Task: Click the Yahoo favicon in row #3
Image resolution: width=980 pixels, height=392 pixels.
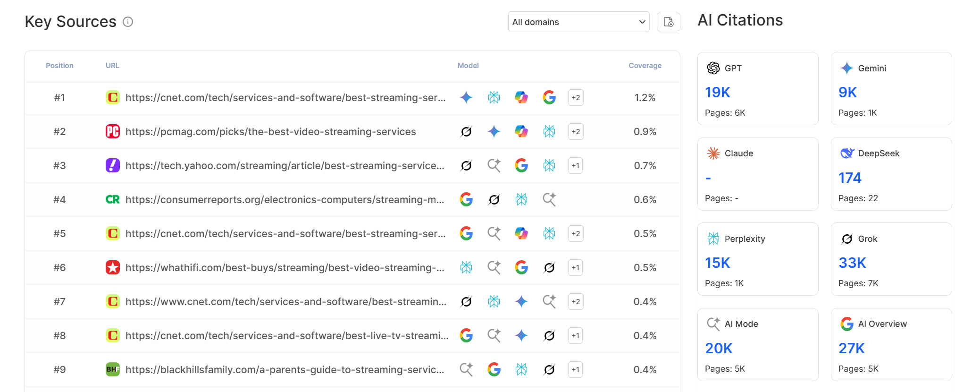Action: (x=112, y=165)
